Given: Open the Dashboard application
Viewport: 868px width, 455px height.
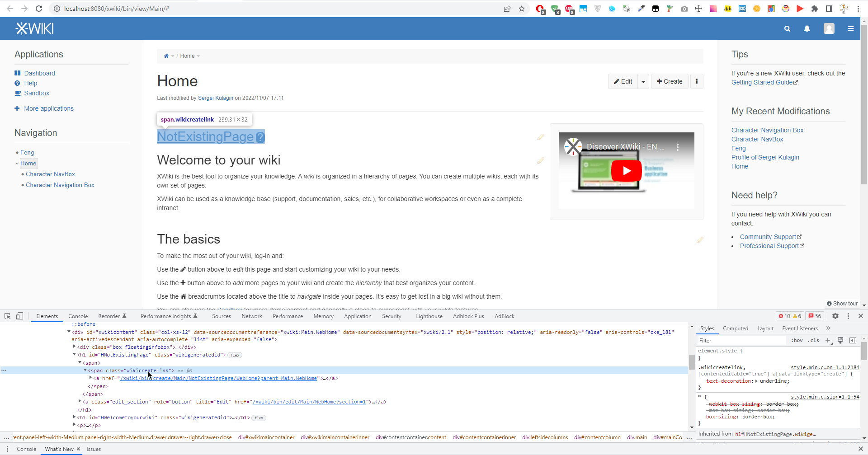Looking at the screenshot, I should (x=39, y=73).
